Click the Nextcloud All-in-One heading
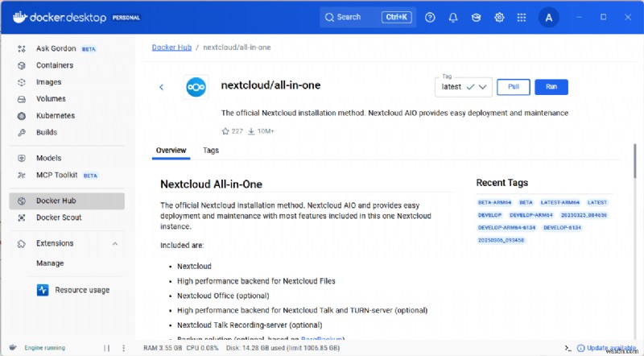 pyautogui.click(x=211, y=184)
